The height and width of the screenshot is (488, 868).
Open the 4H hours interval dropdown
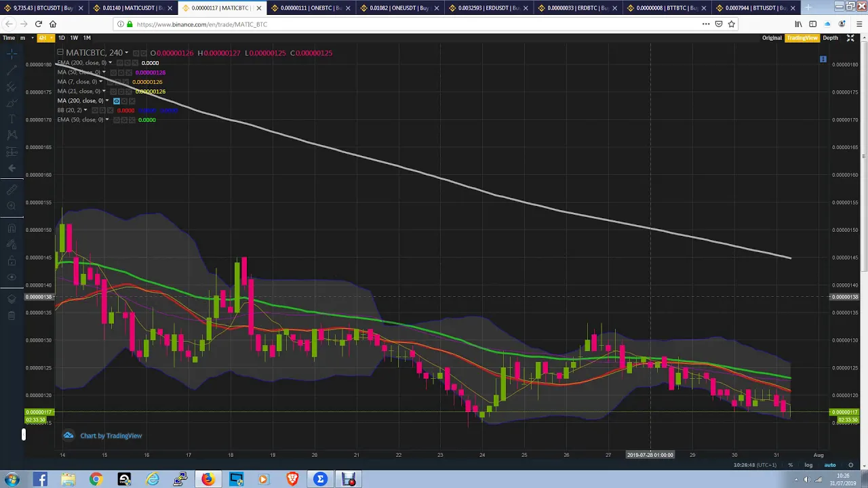[x=44, y=38]
